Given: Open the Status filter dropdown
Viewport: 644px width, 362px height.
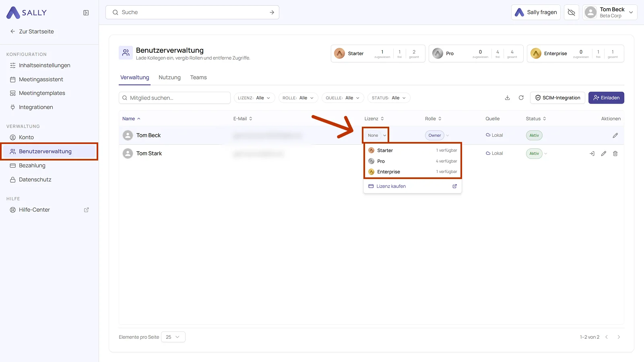Looking at the screenshot, I should [389, 98].
